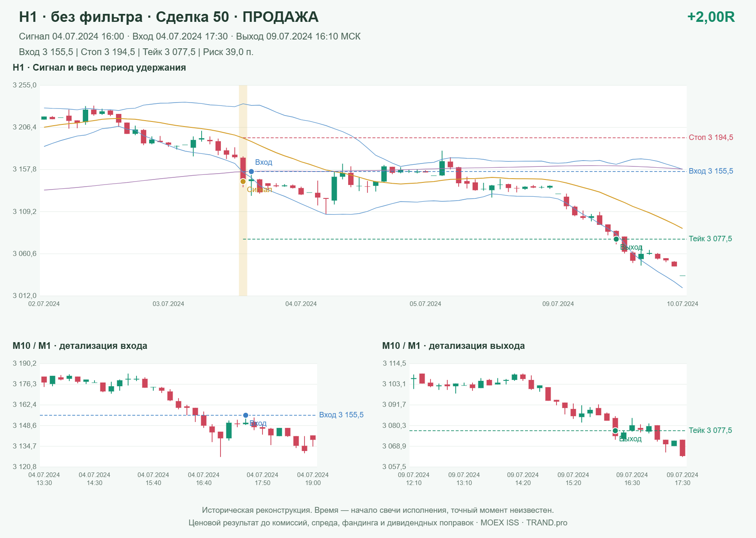Click the '09.07.2024 16:30' time label
The image size is (756, 538).
click(x=632, y=479)
